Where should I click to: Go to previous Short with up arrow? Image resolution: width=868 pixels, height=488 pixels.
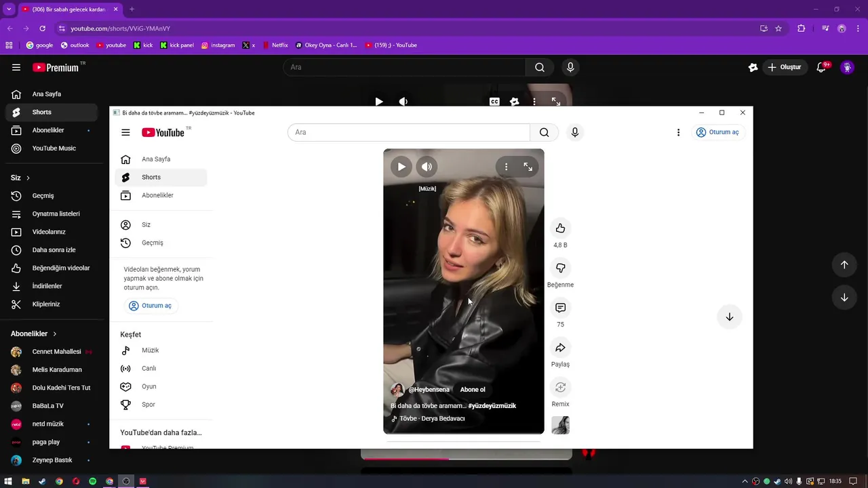point(844,265)
